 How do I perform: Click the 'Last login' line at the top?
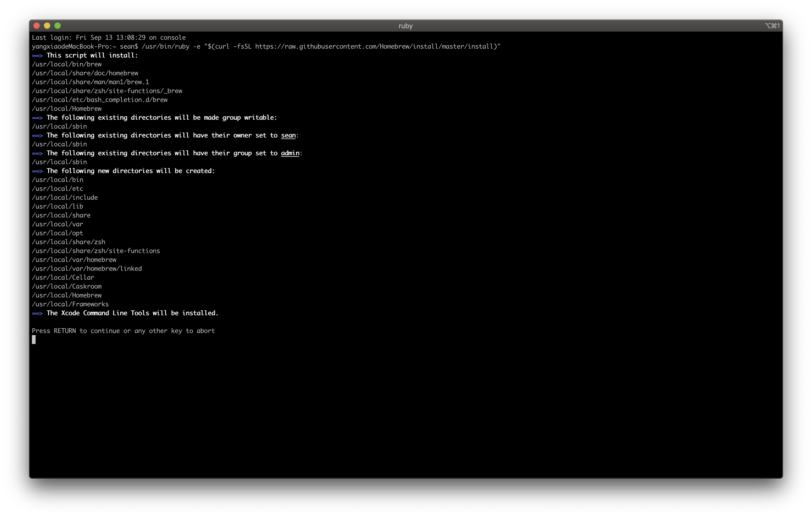point(109,38)
